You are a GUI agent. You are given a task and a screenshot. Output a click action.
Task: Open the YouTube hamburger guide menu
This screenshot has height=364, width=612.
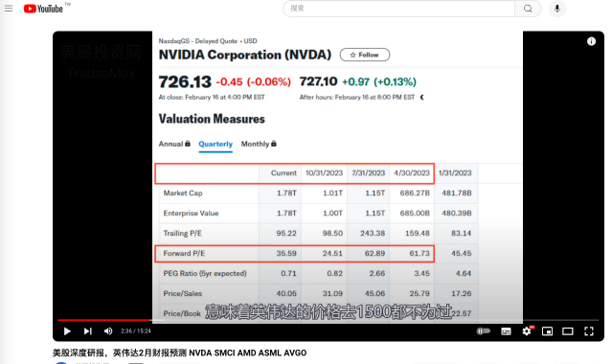pyautogui.click(x=9, y=9)
